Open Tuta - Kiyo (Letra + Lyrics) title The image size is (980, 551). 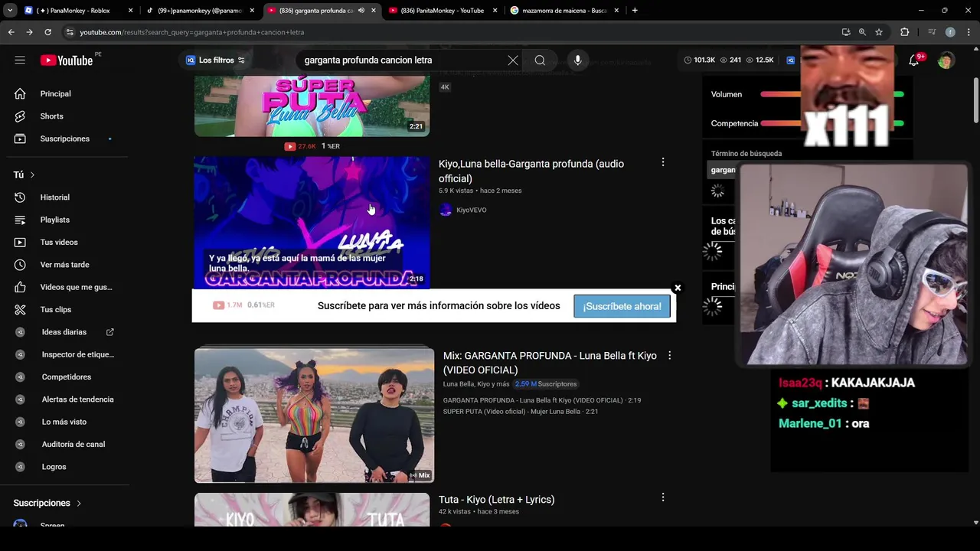(496, 500)
